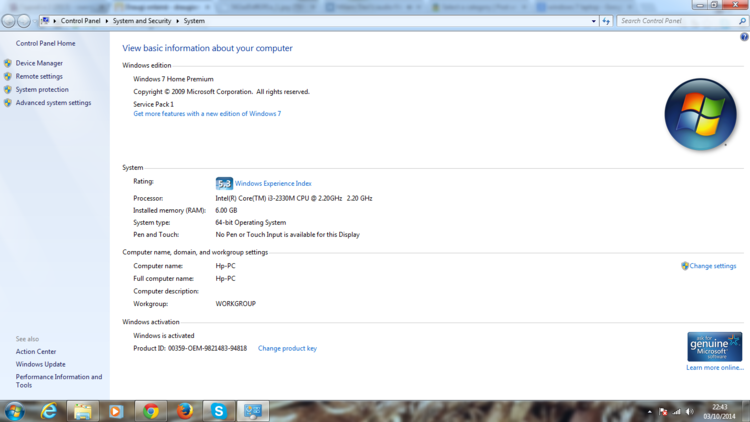Viewport: 750px width, 422px height.
Task: Click the 64-bit Operating System value
Action: 251,222
